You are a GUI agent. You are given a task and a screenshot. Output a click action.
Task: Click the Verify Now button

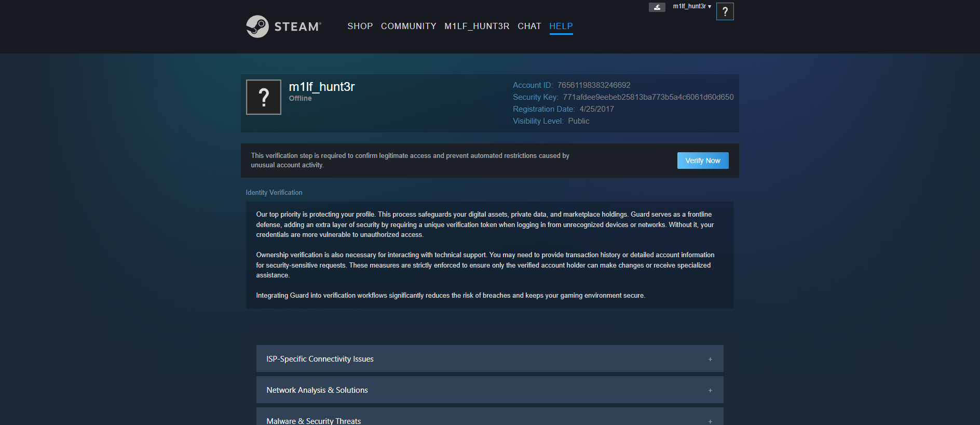(x=703, y=161)
